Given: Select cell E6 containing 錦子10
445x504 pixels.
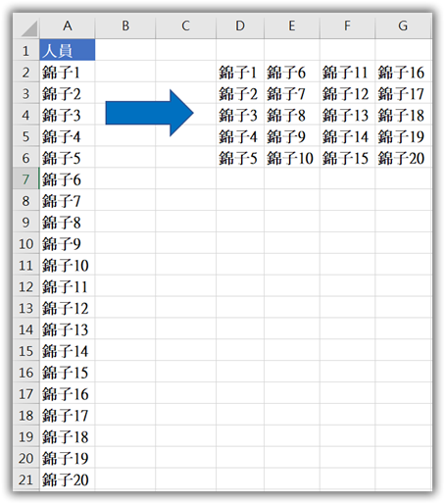Looking at the screenshot, I should point(292,158).
